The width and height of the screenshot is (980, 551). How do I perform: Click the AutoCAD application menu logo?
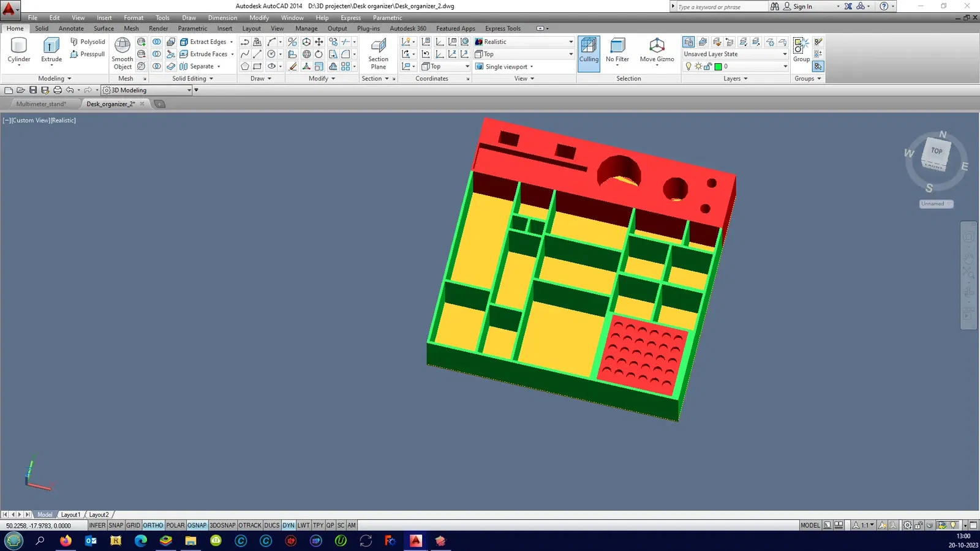(9, 9)
